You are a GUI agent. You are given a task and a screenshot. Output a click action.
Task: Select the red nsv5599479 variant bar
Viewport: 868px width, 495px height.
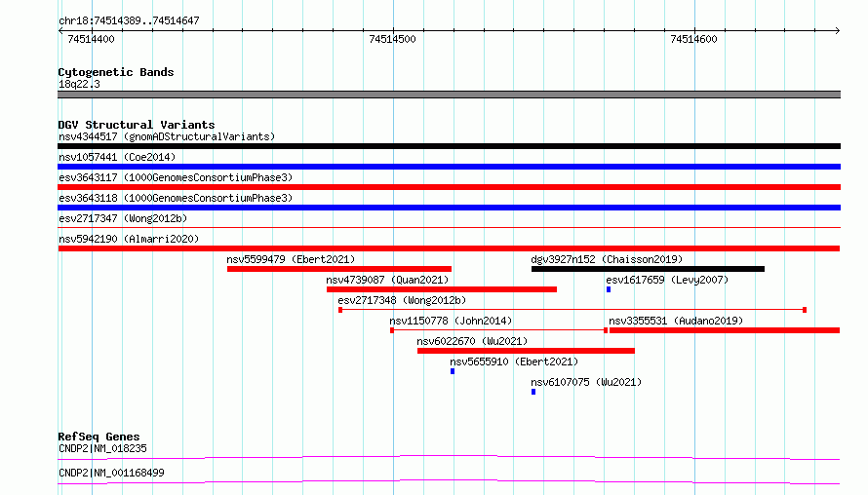pos(339,269)
